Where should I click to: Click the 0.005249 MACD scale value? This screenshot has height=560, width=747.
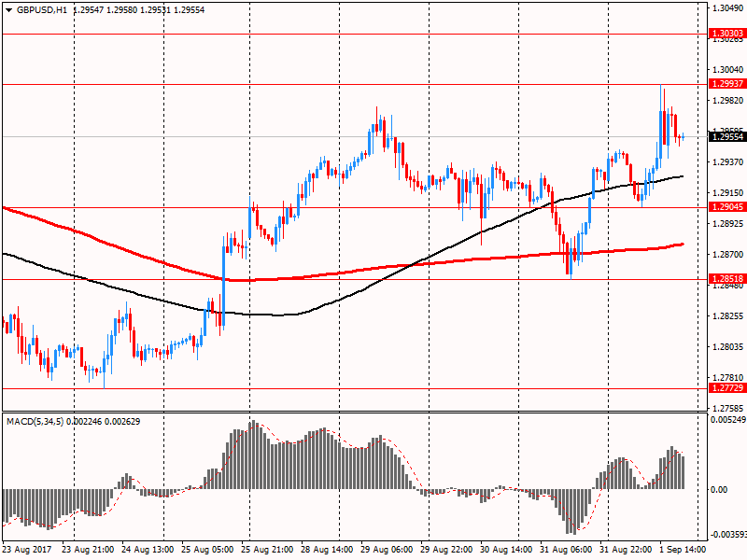tap(728, 420)
